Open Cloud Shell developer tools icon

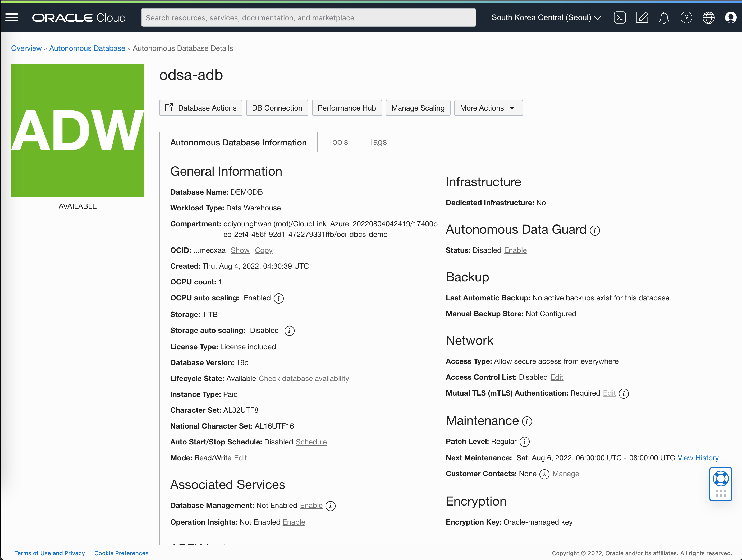click(x=620, y=18)
